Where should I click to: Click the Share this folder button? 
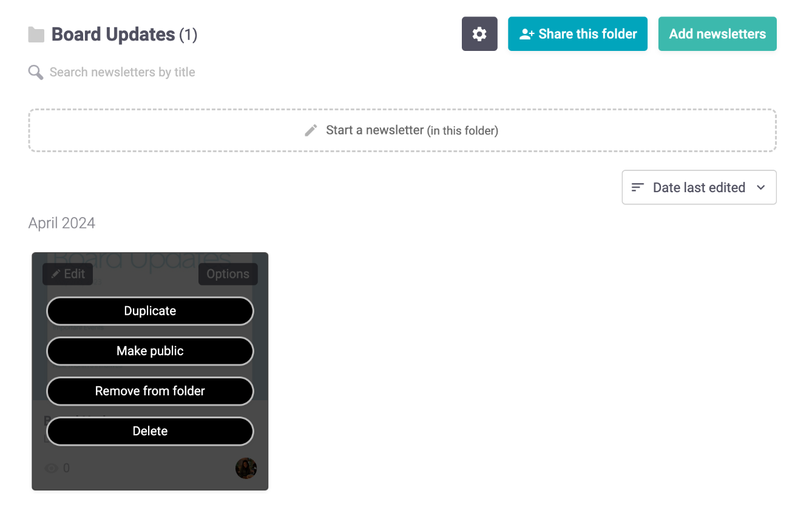(577, 34)
